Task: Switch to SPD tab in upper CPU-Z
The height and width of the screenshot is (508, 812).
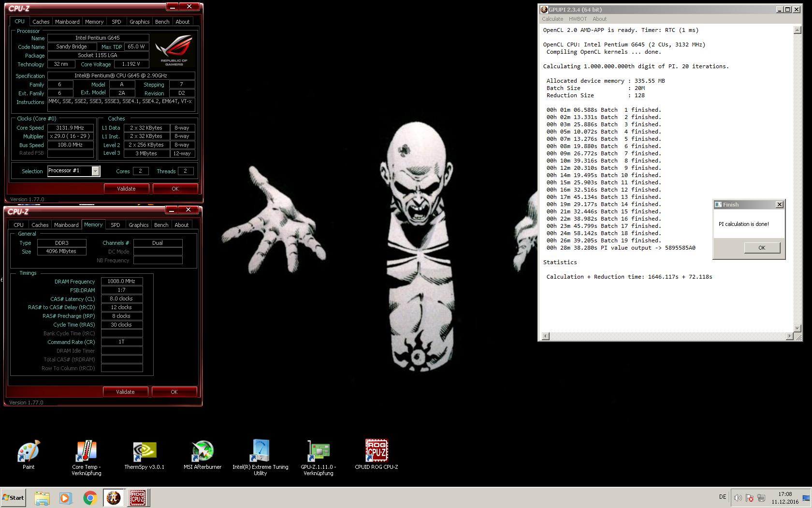Action: pyautogui.click(x=116, y=22)
